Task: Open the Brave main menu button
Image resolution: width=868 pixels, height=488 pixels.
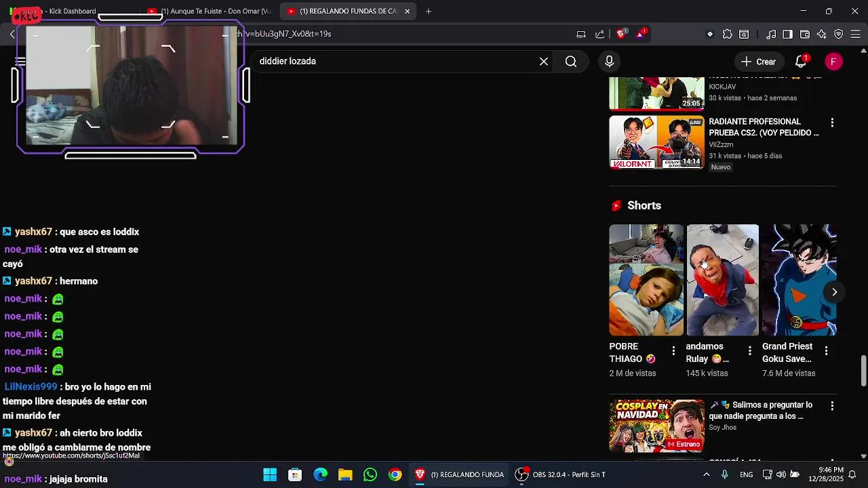Action: pos(856,34)
